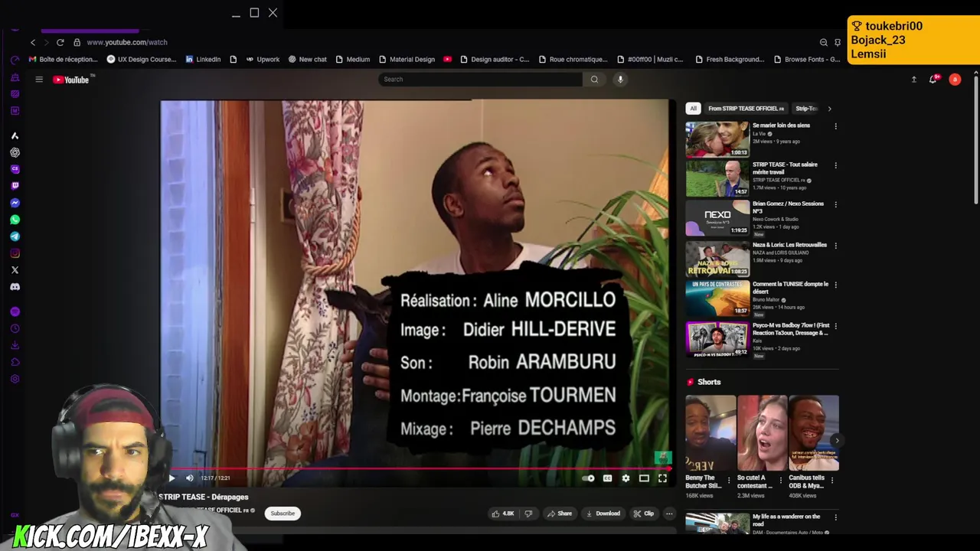Viewport: 980px width, 551px height.
Task: Open WhatsApp in the Opera sidebar
Action: click(x=15, y=220)
